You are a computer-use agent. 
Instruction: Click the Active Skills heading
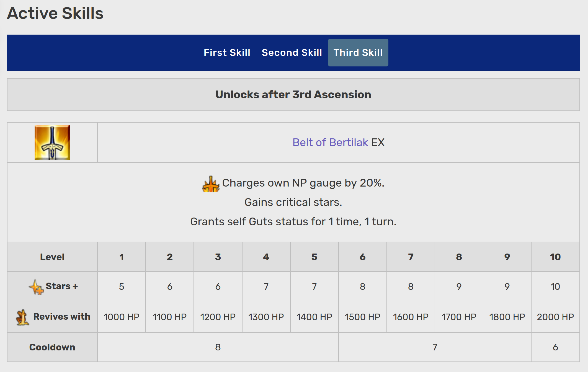click(55, 13)
